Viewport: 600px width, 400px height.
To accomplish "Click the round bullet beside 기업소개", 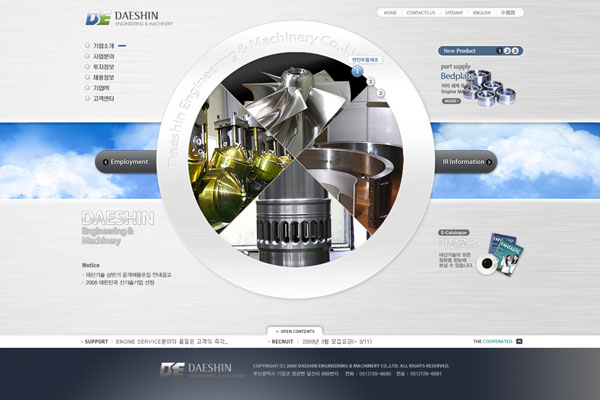I will pos(87,46).
